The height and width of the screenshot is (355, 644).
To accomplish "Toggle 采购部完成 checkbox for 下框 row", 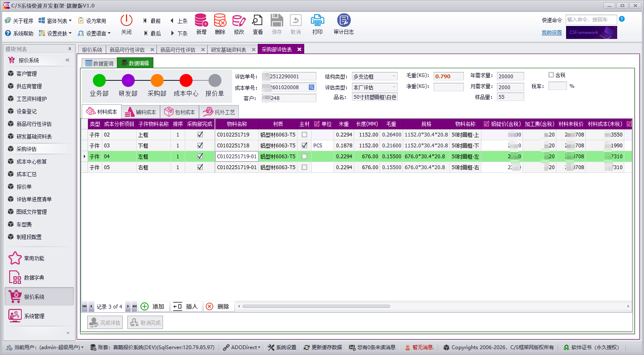I will pos(200,146).
